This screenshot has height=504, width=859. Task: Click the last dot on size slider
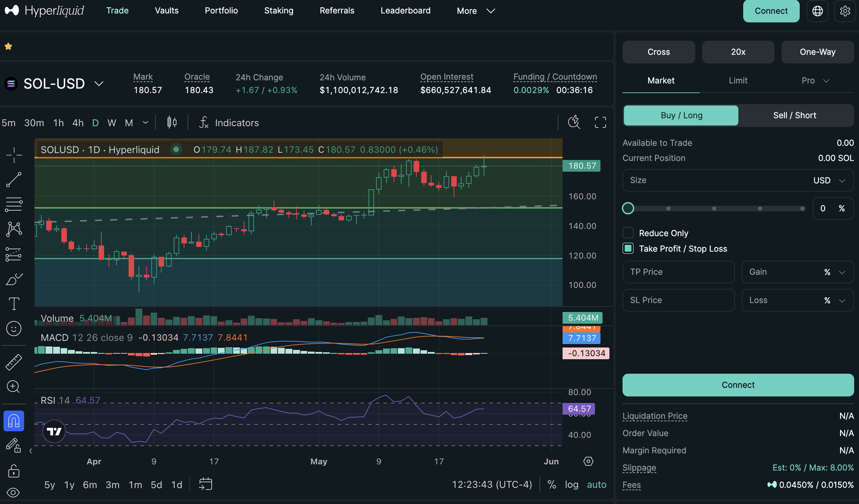802,209
